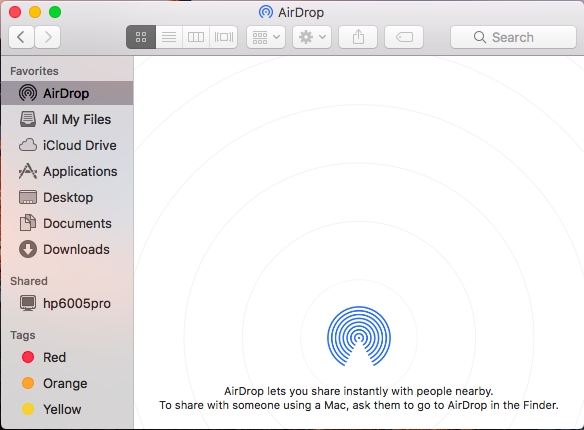584x430 pixels.
Task: Close the AirDrop window
Action: pyautogui.click(x=15, y=12)
